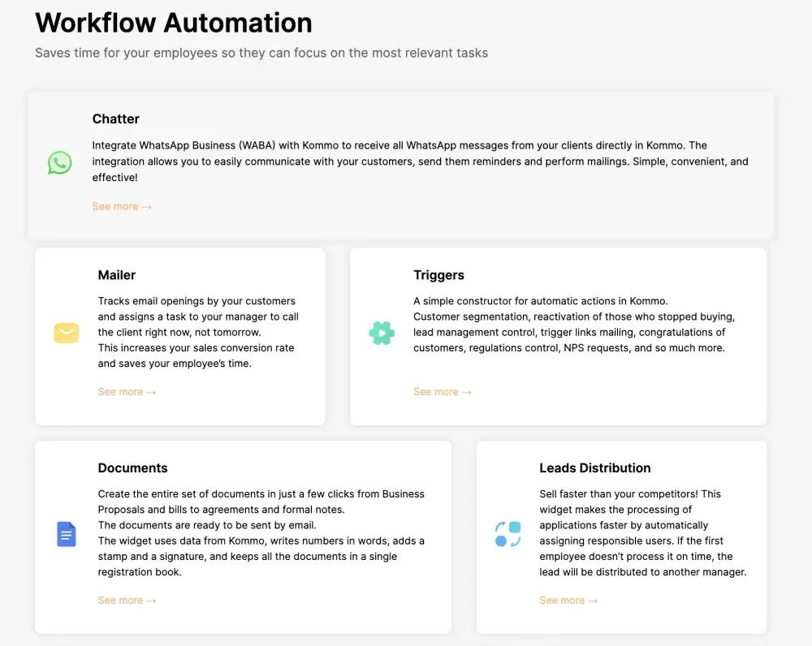Click the green Triggers gear icon

point(382,333)
